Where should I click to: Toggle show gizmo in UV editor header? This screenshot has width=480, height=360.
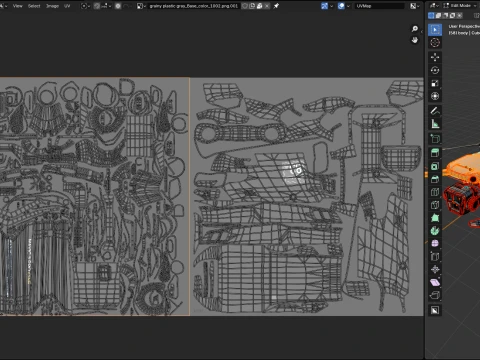pyautogui.click(x=324, y=6)
